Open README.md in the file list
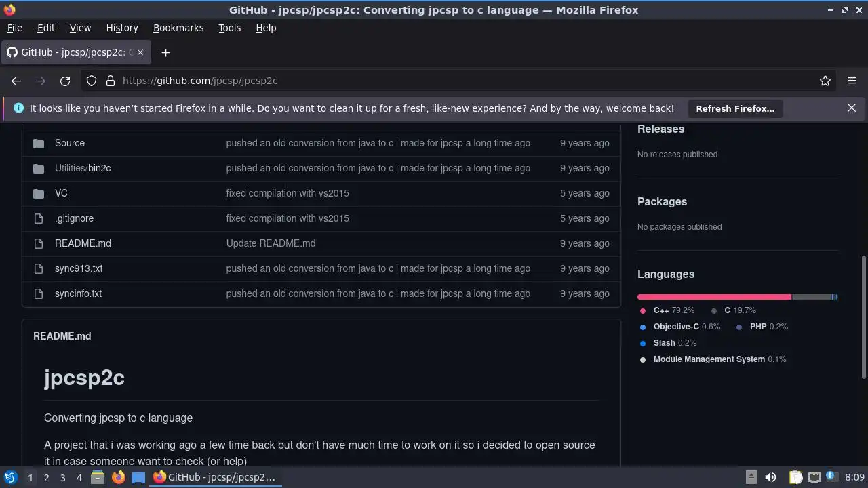 tap(83, 243)
